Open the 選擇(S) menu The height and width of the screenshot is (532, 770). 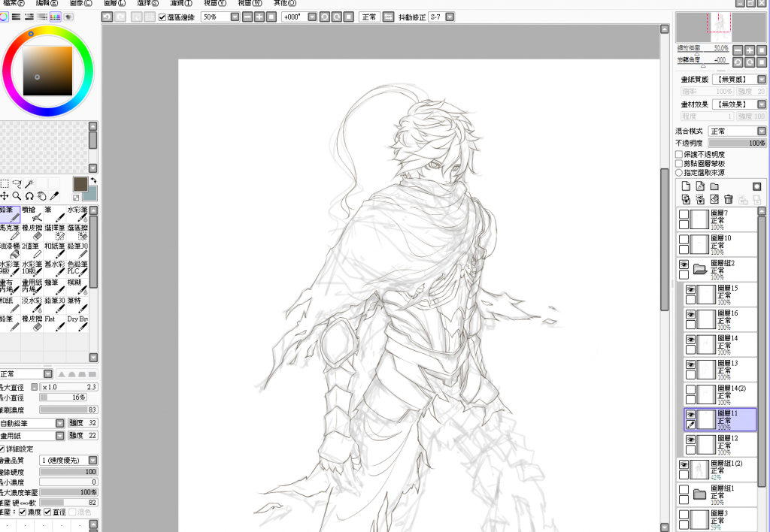click(x=147, y=3)
